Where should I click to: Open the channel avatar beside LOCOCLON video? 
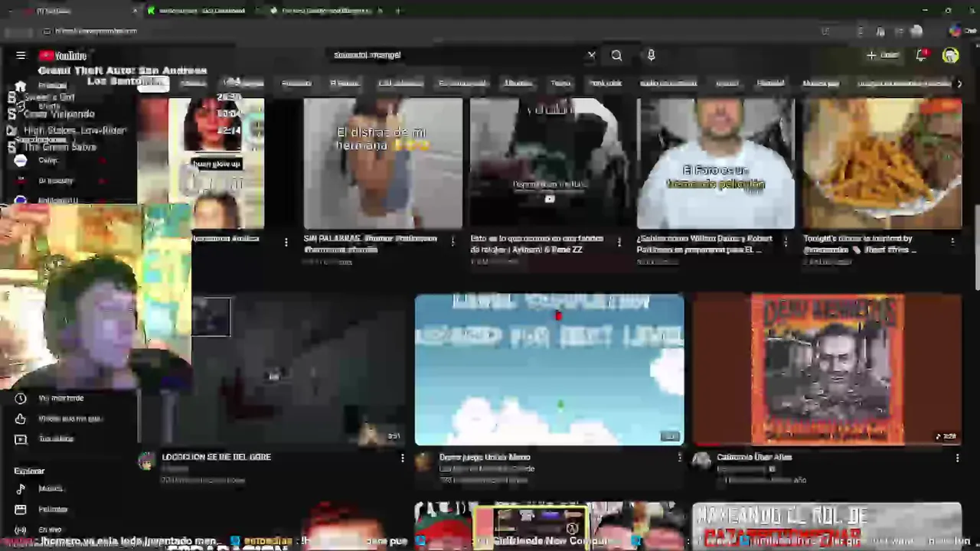[x=146, y=461]
